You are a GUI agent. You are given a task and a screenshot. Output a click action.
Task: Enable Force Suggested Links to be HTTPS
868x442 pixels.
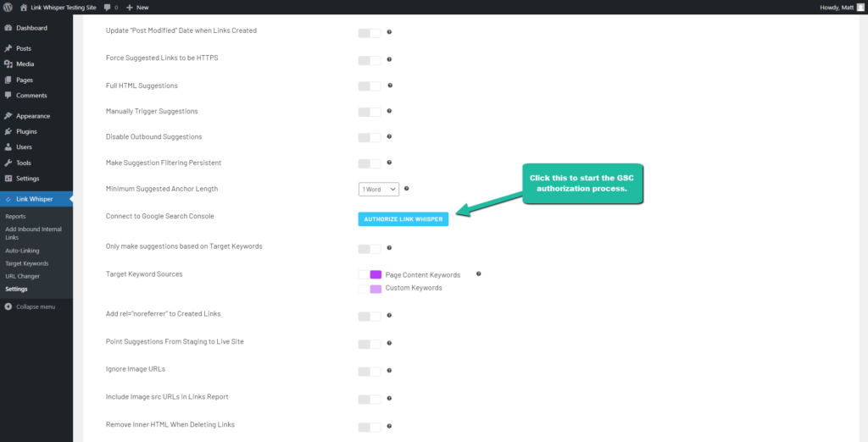tap(370, 60)
